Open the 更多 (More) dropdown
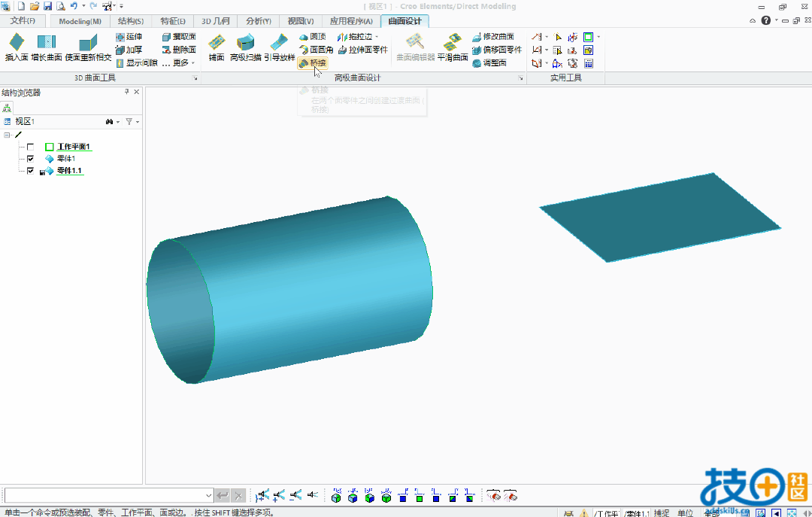This screenshot has height=517, width=812. [x=179, y=62]
